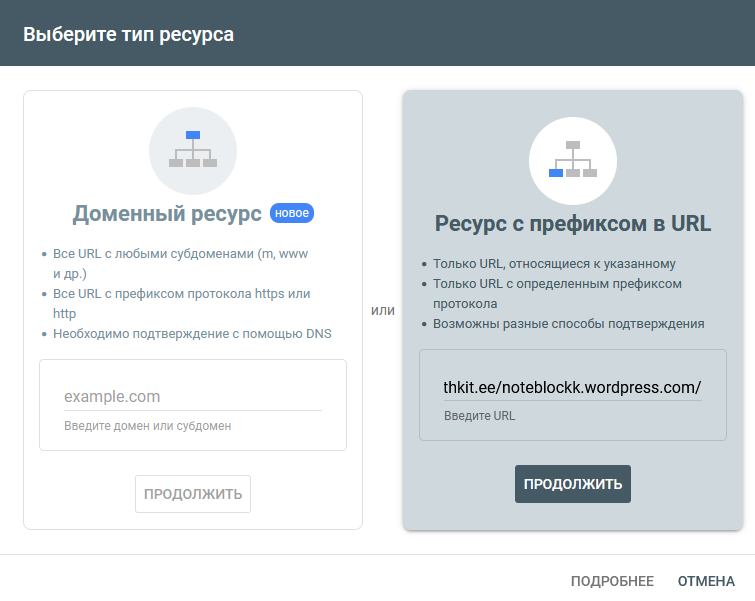Click the blue 'новое' badge
This screenshot has height=601, width=755.
(x=292, y=213)
